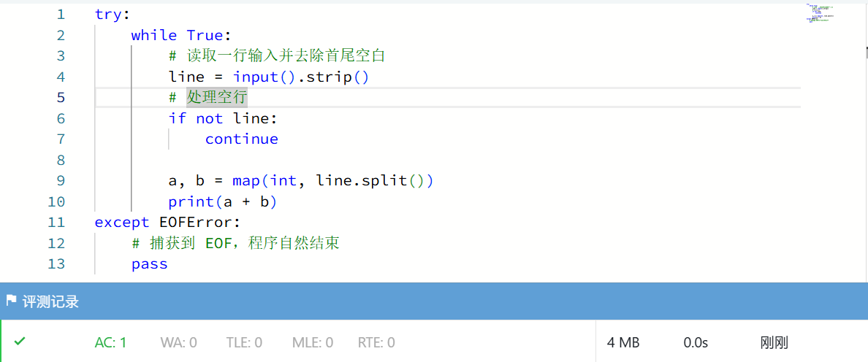Image resolution: width=868 pixels, height=362 pixels.
Task: Click the WA: 0 result count
Action: click(x=178, y=342)
